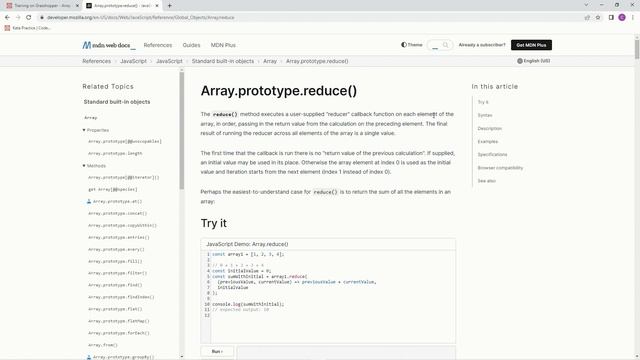Jump to Syntax section
The image size is (640, 360).
[x=485, y=115]
